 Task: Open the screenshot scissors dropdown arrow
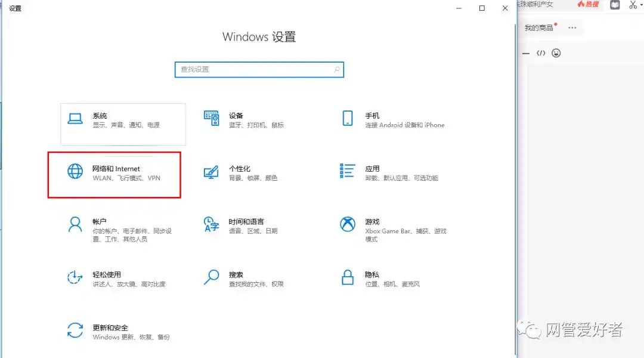click(x=641, y=5)
